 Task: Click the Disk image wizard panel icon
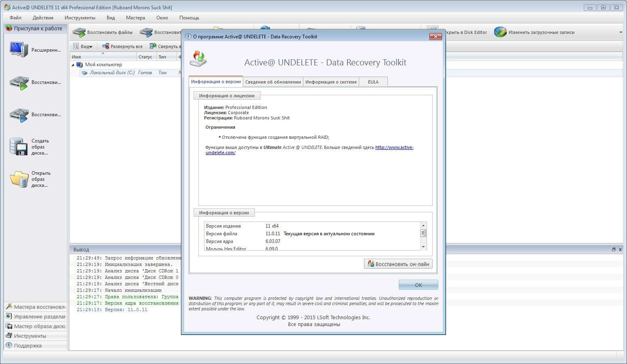tap(9, 326)
